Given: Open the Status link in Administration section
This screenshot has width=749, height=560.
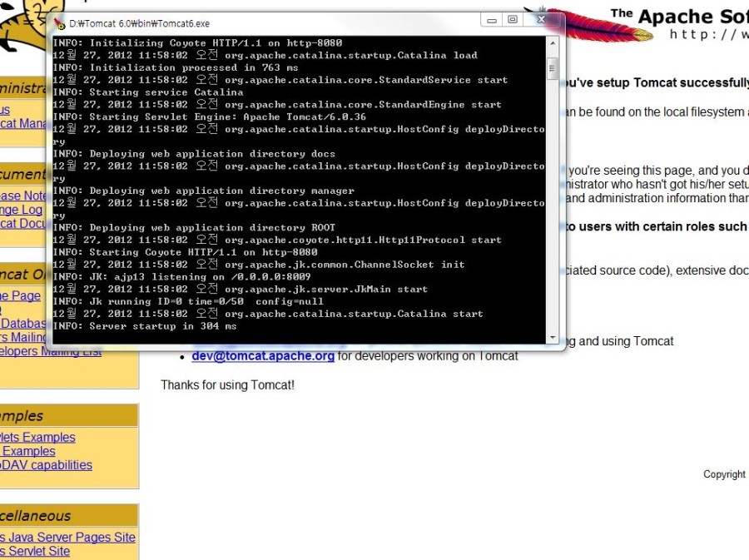Looking at the screenshot, I should tap(5, 110).
